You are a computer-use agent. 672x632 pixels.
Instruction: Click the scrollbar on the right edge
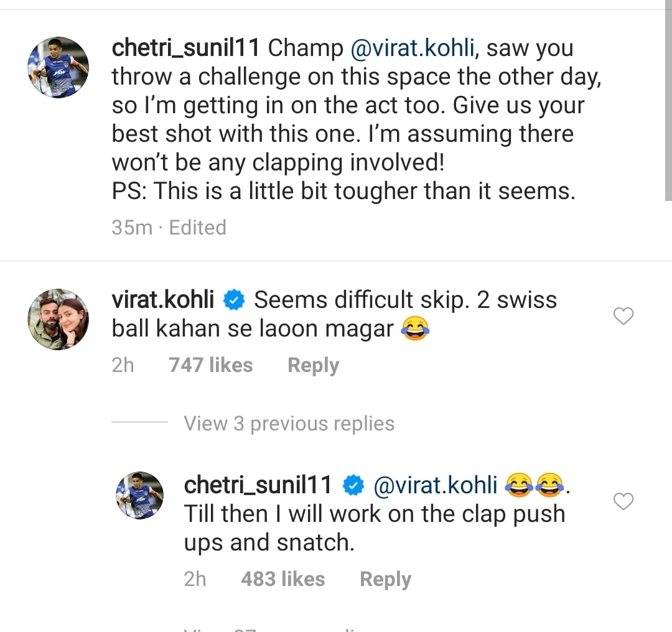668,106
